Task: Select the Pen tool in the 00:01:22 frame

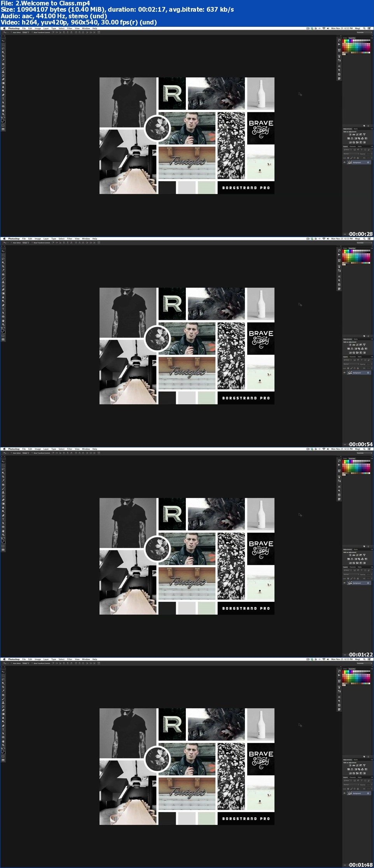Action: (3, 515)
